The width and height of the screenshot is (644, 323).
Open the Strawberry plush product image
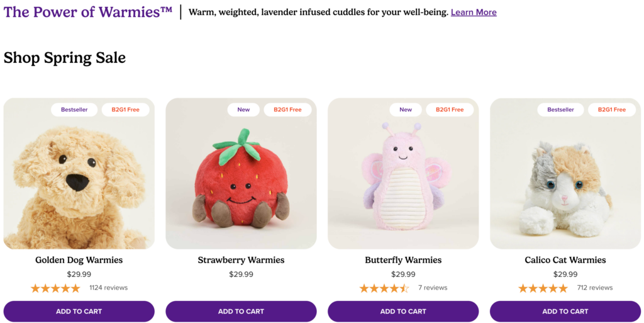point(241,173)
